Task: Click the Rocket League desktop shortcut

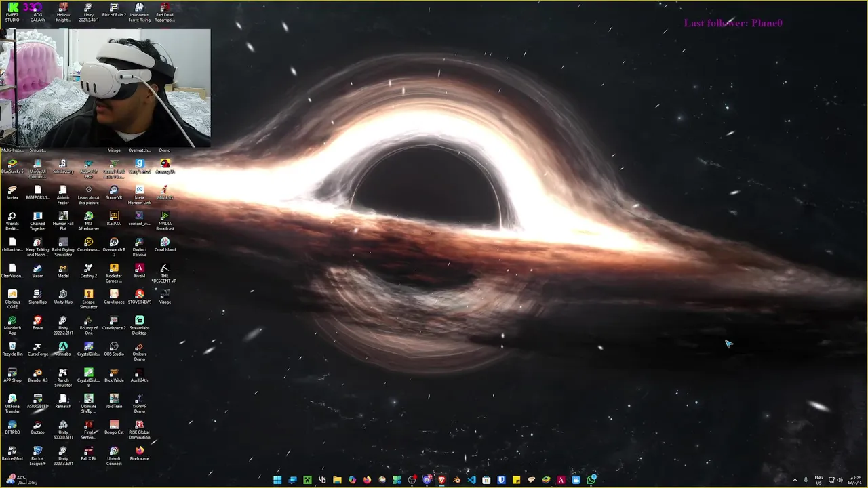Action: [38, 455]
